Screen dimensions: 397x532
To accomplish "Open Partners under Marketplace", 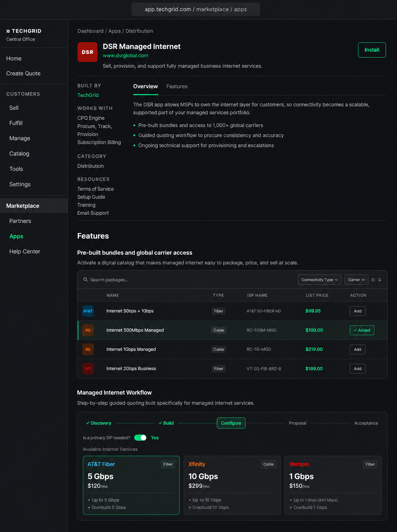I will pyautogui.click(x=20, y=221).
